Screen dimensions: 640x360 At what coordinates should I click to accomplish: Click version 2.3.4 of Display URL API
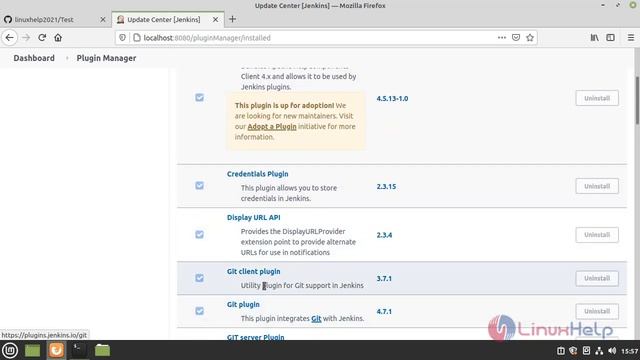(x=384, y=235)
